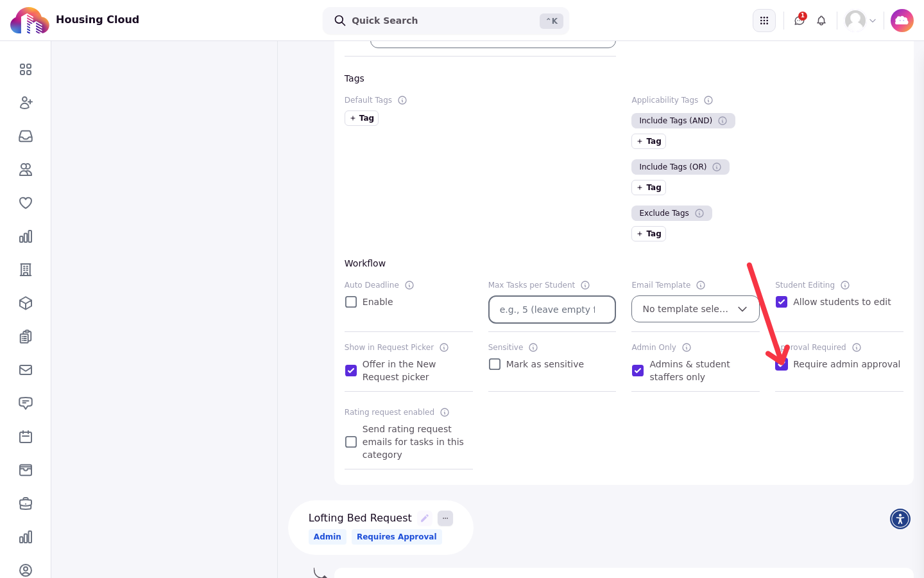This screenshot has height=578, width=924.
Task: Add tag under Include Tags (OR)
Action: (x=649, y=188)
